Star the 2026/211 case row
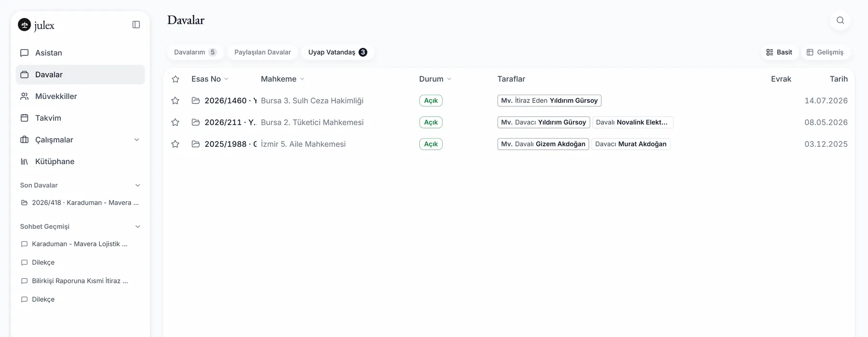Screen dimensions: 868x337 click(x=176, y=122)
